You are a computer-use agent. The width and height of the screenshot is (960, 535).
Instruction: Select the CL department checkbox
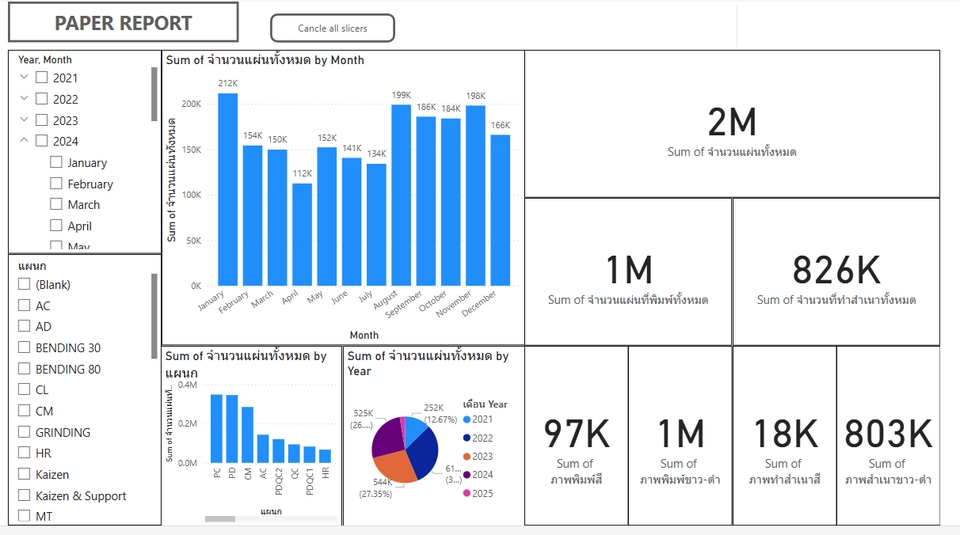pyautogui.click(x=24, y=389)
